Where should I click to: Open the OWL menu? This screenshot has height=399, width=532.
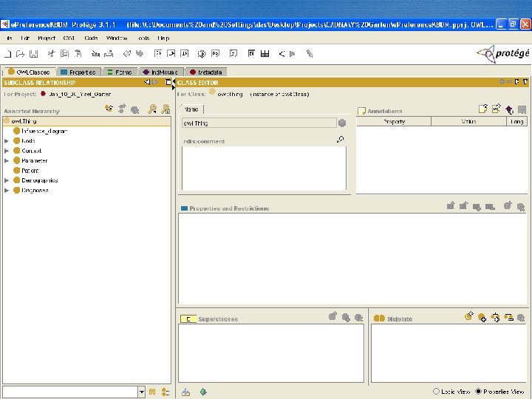pyautogui.click(x=69, y=38)
